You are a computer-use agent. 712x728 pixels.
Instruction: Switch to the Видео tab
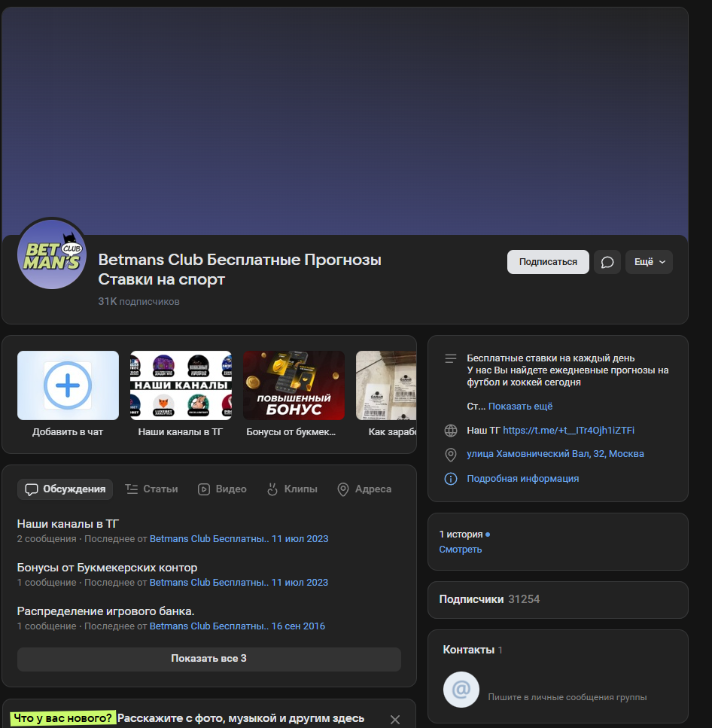click(x=222, y=489)
